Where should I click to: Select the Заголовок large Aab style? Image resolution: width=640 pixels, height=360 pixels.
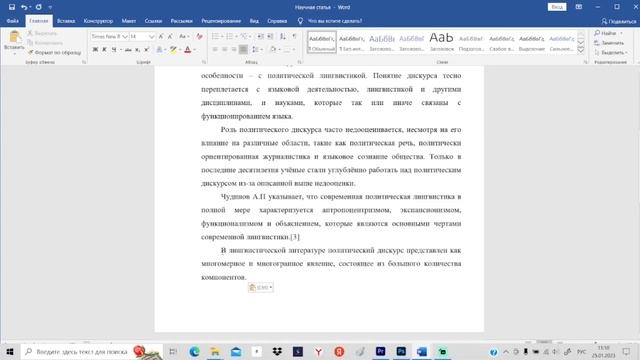pos(441,42)
